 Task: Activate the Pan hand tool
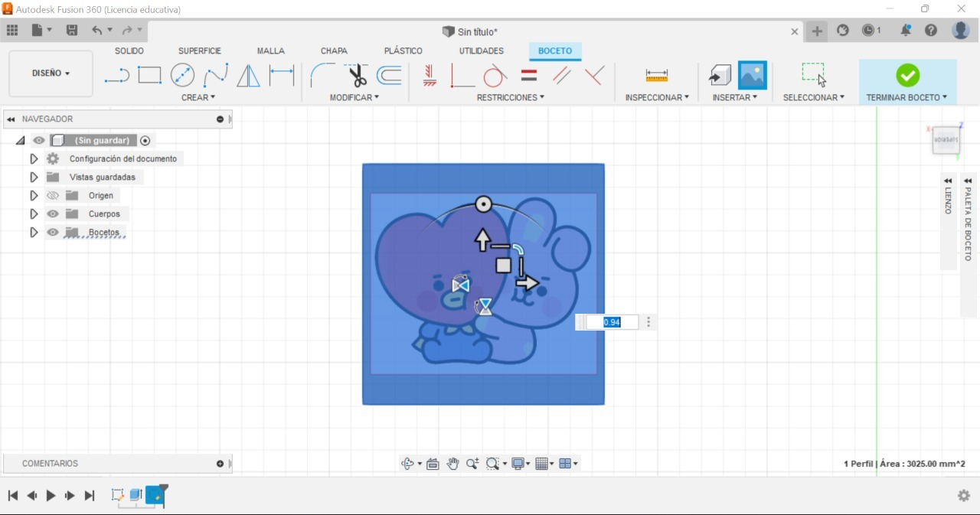[x=453, y=464]
